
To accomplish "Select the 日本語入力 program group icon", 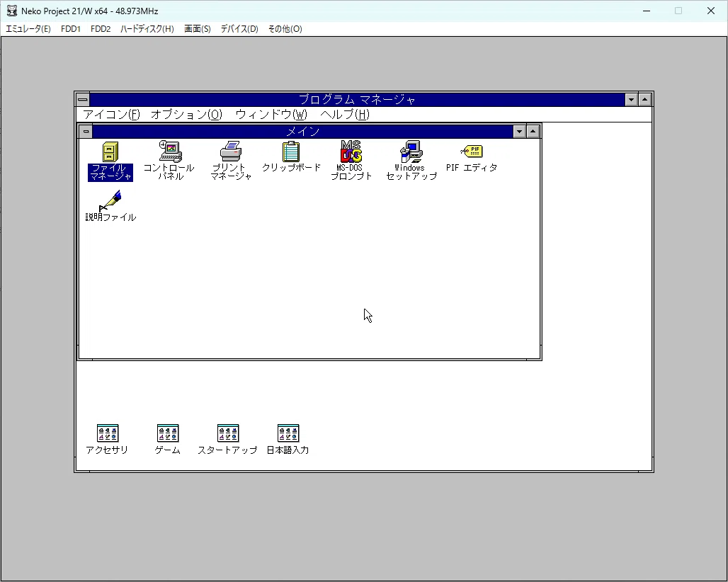I will [288, 433].
